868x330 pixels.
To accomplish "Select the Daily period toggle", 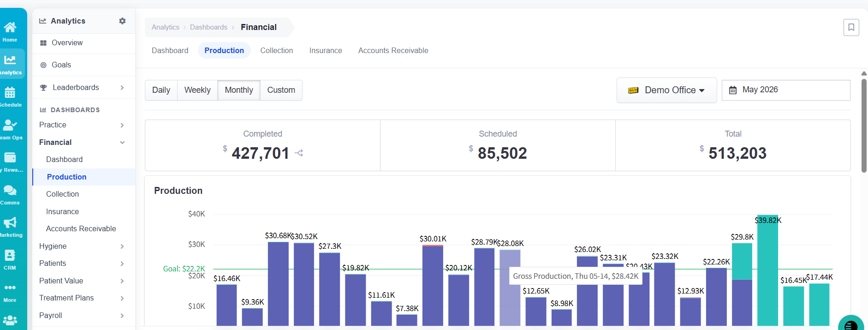I will click(161, 90).
